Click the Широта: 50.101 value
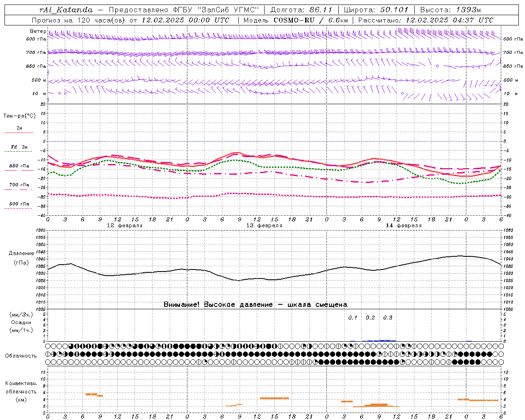Image resolution: width=525 pixels, height=420 pixels. (376, 10)
